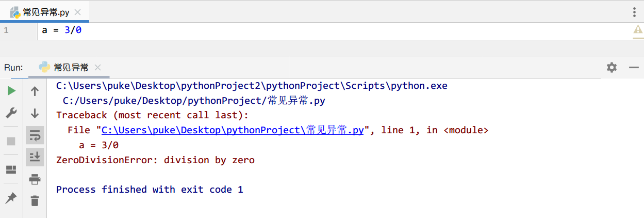This screenshot has height=218, width=644.
Task: Toggle scroll to end of output
Action: coord(35,157)
